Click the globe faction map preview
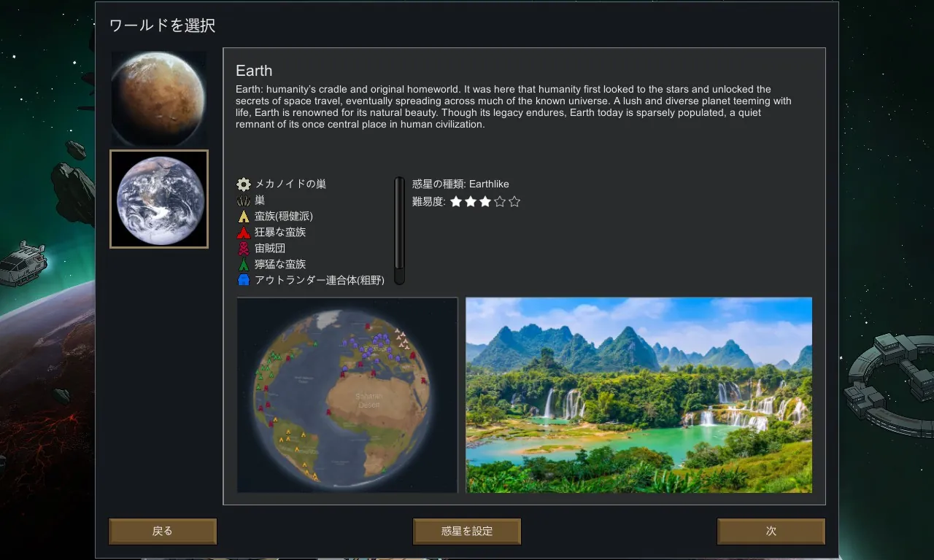 pos(347,395)
